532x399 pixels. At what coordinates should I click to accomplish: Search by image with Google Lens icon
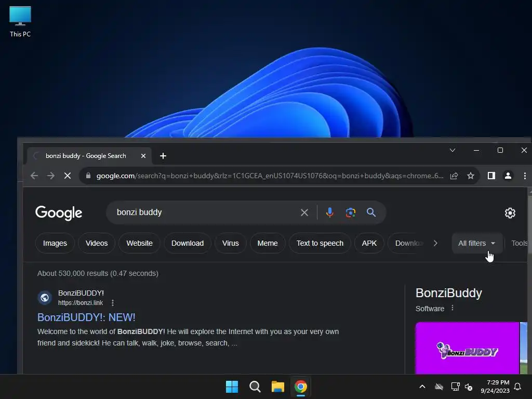click(x=351, y=212)
